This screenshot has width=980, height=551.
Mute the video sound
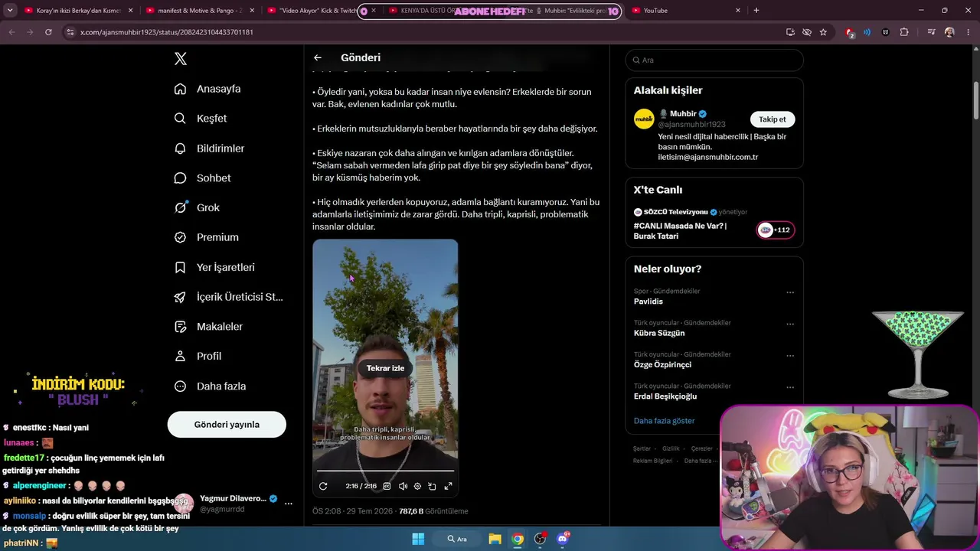[403, 486]
